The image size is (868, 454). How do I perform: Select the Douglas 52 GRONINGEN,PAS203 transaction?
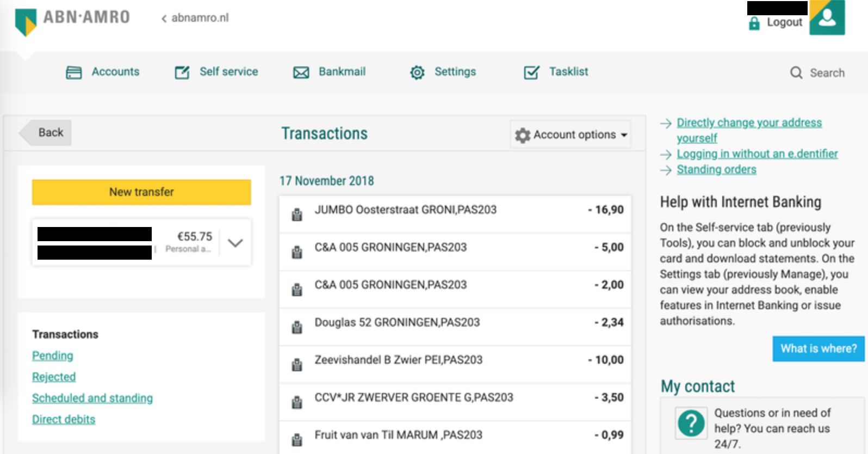point(455,327)
